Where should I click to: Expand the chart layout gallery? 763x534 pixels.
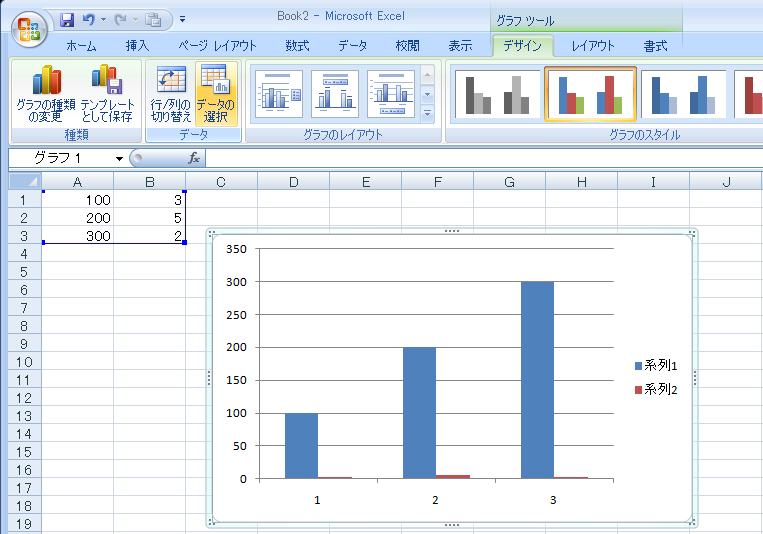[x=428, y=114]
